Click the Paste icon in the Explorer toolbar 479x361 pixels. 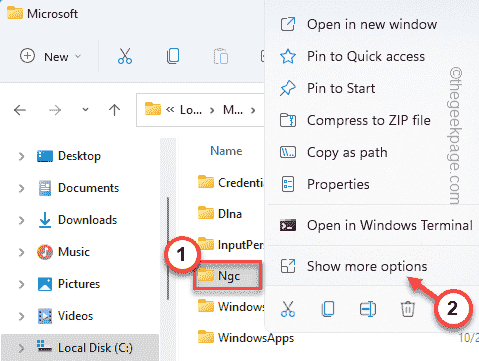click(221, 56)
